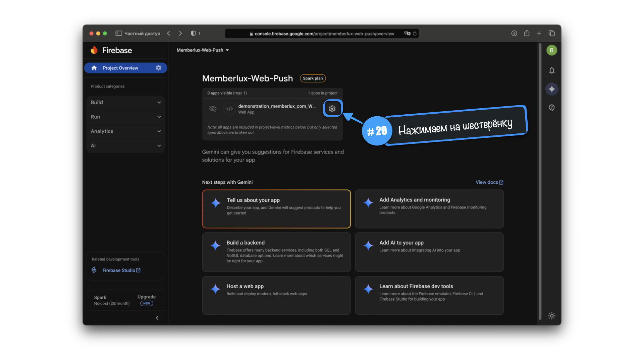Select Project Overview menu item
This screenshot has width=644, height=362.
pos(120,68)
